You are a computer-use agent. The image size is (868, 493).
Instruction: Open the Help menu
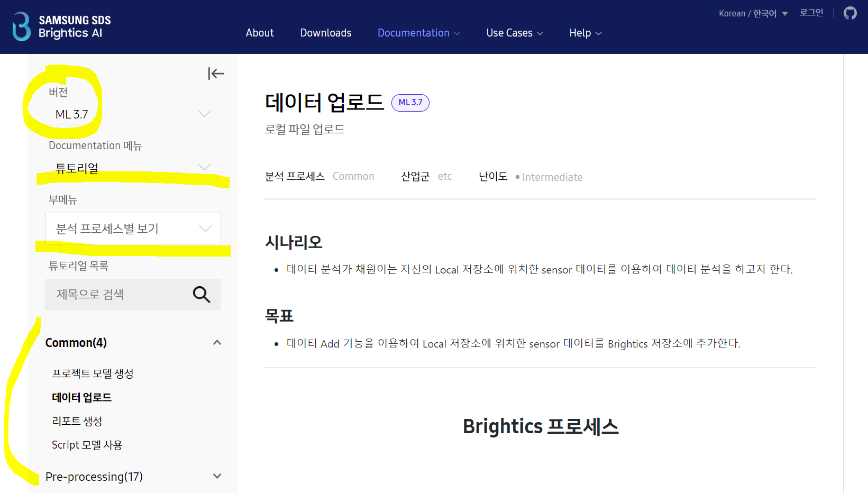[x=586, y=33]
